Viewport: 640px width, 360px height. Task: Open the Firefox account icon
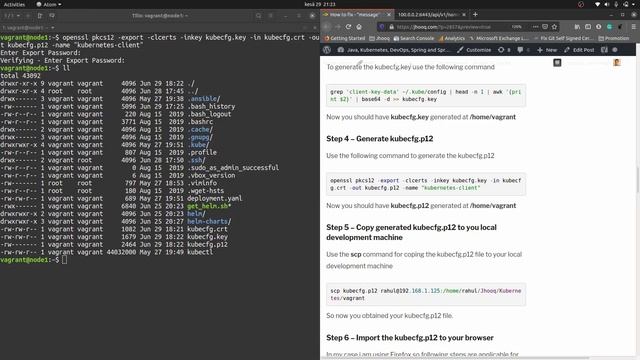598,27
